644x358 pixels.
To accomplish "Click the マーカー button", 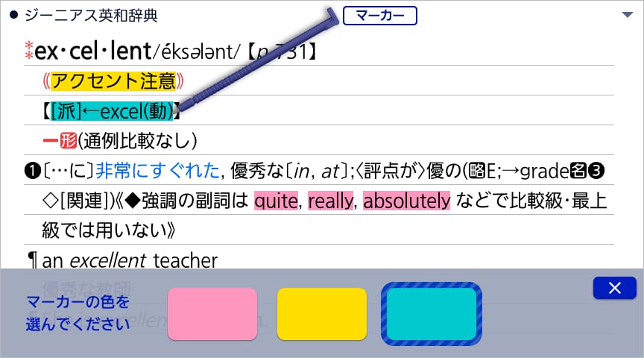I will (380, 16).
